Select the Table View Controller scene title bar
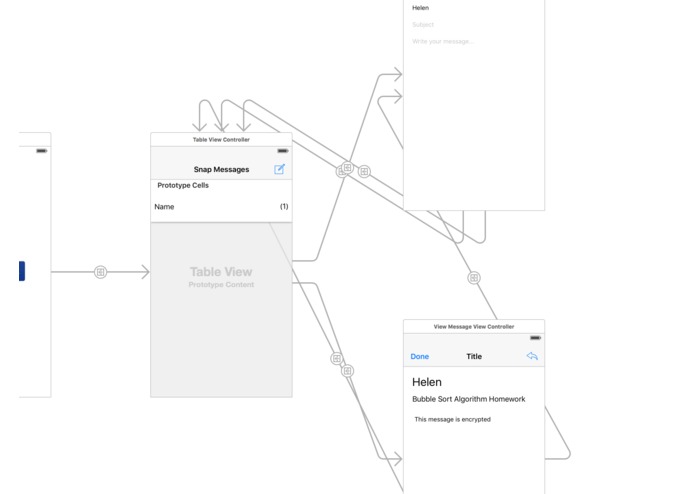Screen dimensions: 695x494 [x=221, y=140]
